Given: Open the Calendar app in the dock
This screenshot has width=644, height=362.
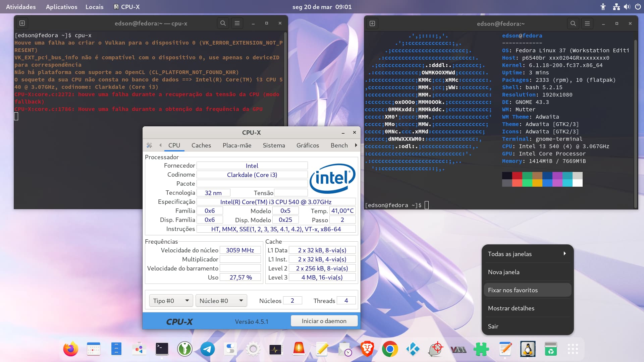Looking at the screenshot, I should pos(93,349).
